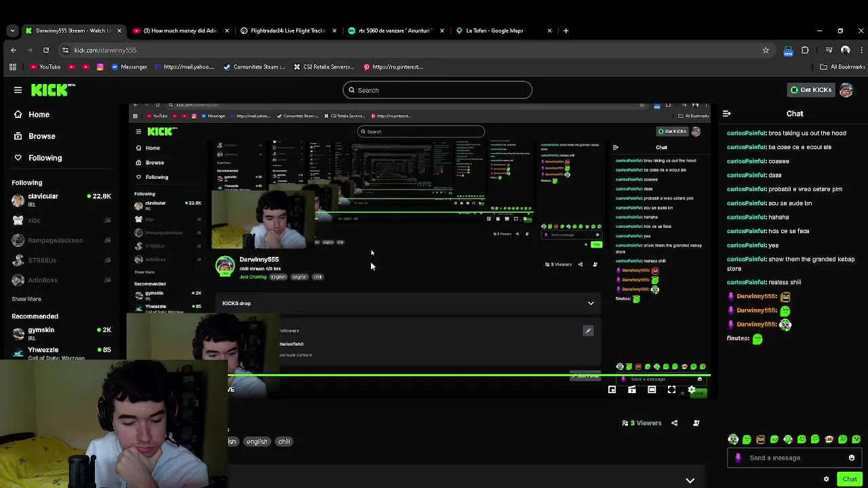Insert the brown angry face emote
The image size is (868, 488).
pos(760,439)
